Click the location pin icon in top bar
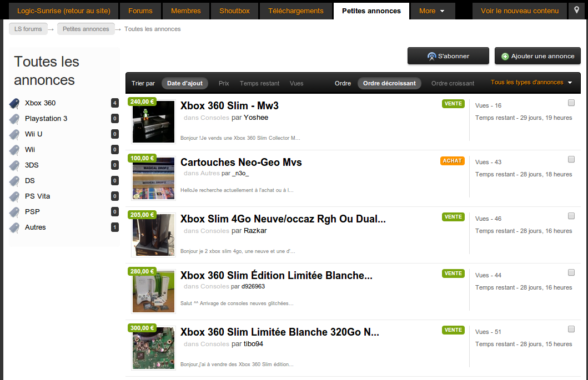Viewport: 588px width, 380px height. (577, 10)
